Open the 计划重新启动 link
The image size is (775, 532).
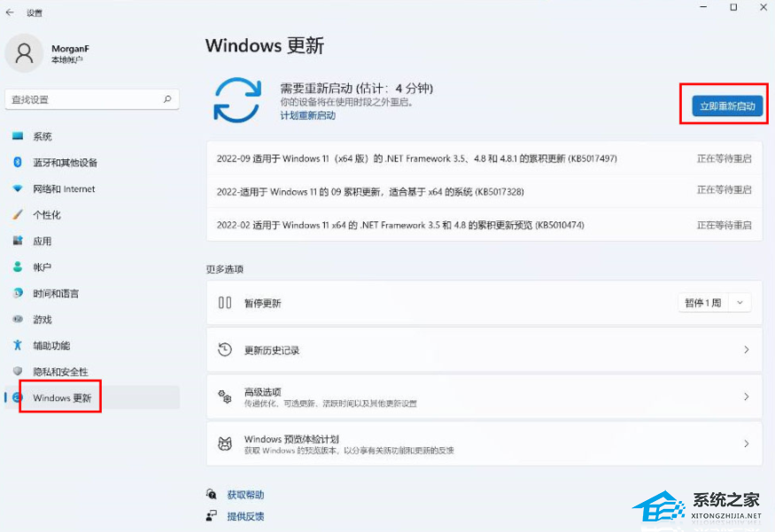click(308, 116)
